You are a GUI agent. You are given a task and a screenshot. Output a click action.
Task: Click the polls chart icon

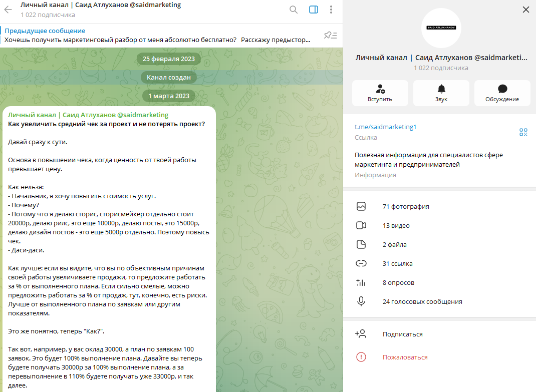361,283
